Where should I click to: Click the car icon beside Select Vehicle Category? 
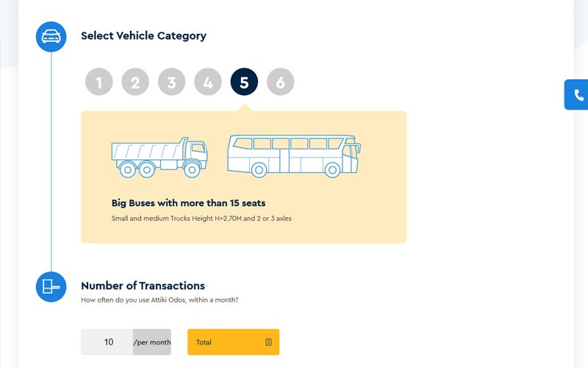point(51,36)
